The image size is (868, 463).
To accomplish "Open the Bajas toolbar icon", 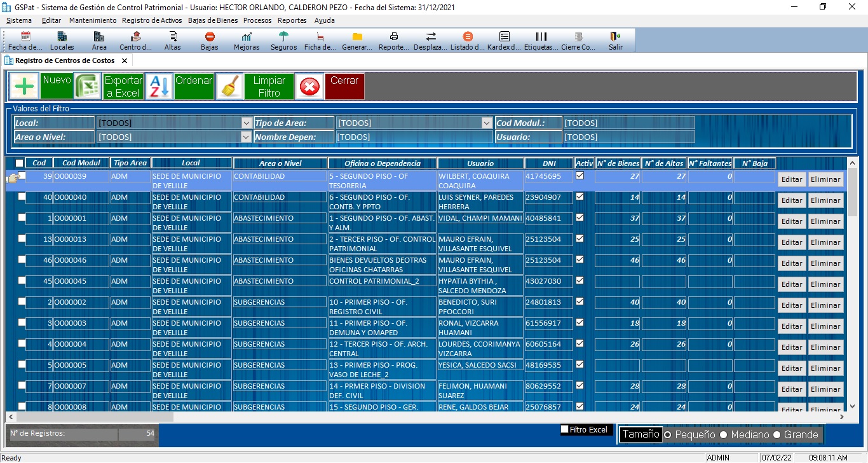I will point(210,41).
